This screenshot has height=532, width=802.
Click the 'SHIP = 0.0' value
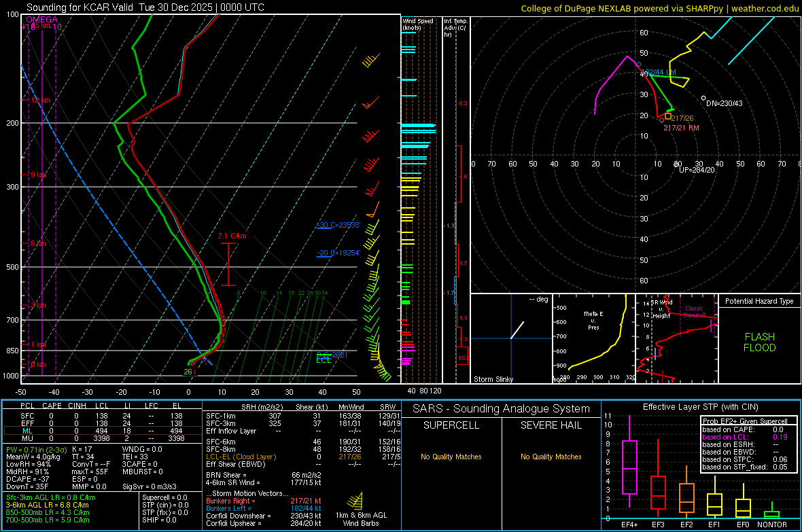(x=159, y=520)
